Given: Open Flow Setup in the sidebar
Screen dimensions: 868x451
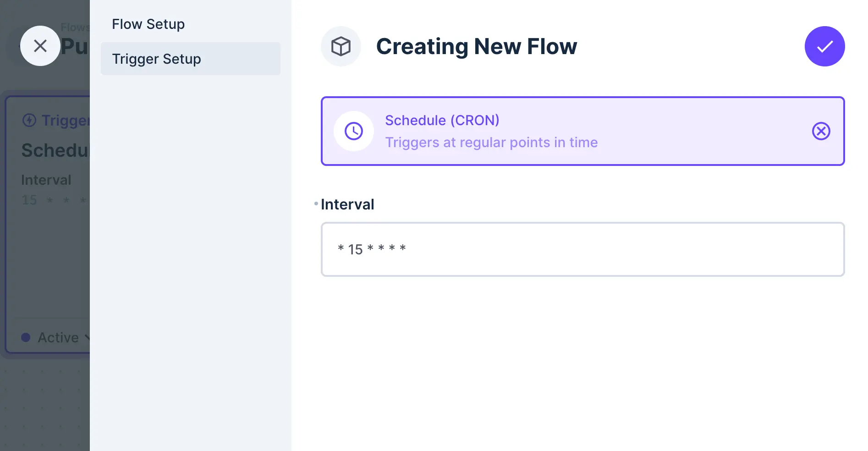Looking at the screenshot, I should tap(148, 24).
